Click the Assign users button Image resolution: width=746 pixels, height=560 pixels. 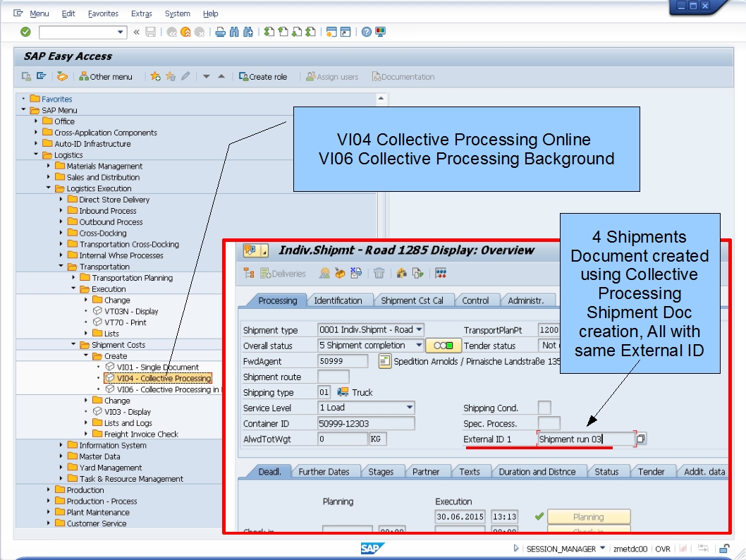(332, 77)
